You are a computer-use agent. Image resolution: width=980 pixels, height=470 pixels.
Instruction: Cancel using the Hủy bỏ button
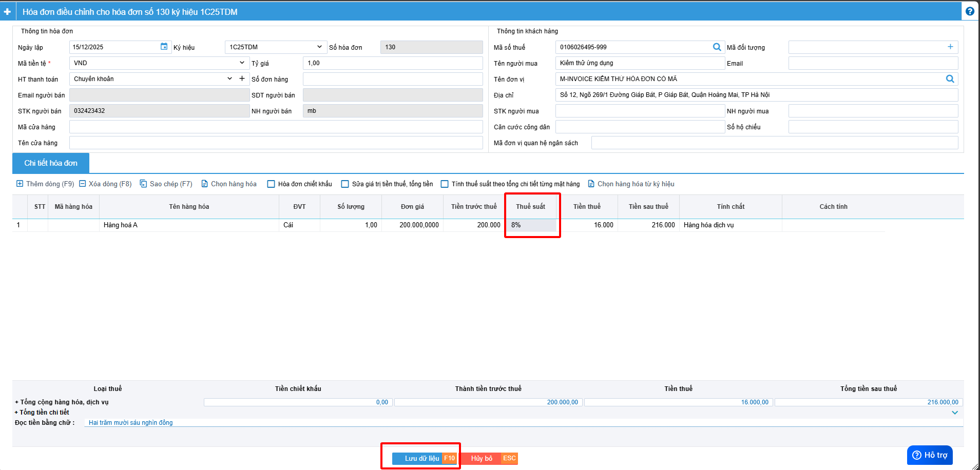pyautogui.click(x=482, y=458)
